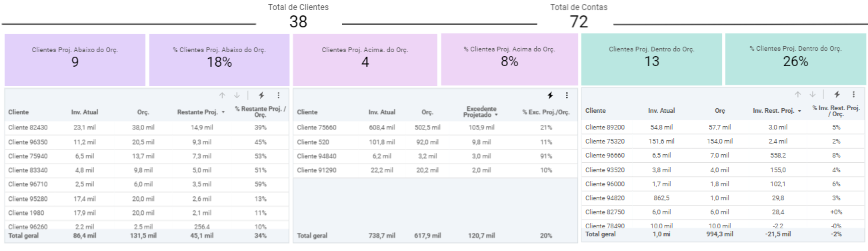Click drill down arrow in right table
Screen dimensions: 868x251
[x=813, y=95]
